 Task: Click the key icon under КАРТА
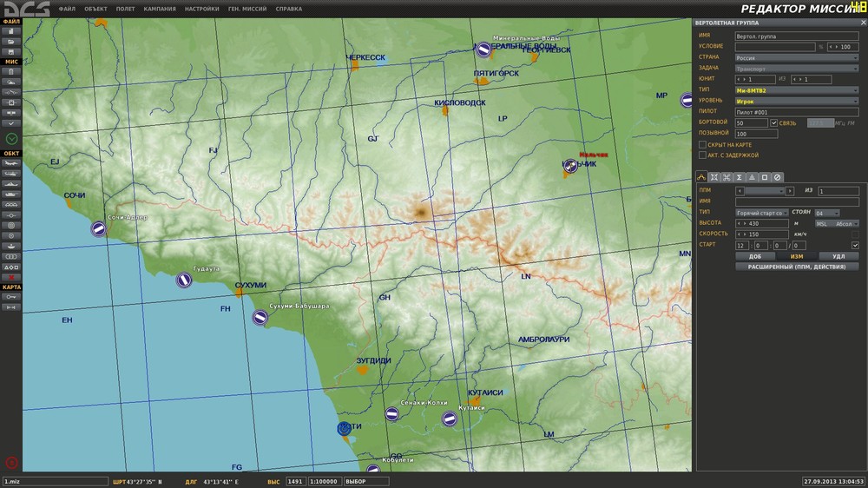pos(11,297)
